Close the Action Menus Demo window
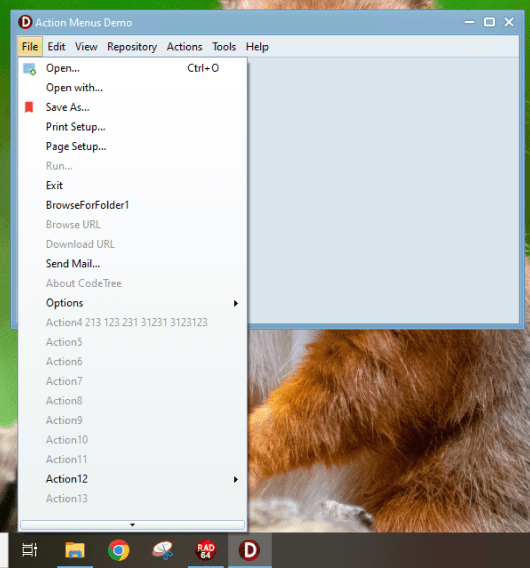530x568 pixels. [509, 22]
